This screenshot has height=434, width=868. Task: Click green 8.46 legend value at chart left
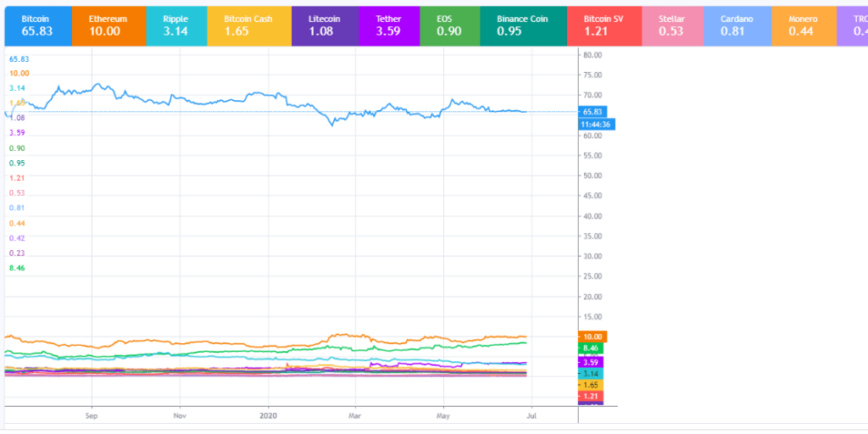[x=17, y=268]
